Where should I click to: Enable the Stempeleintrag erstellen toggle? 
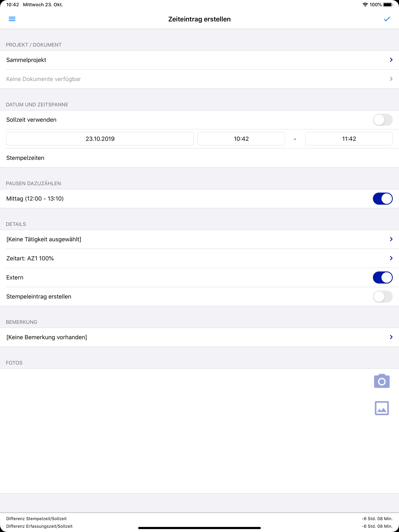[383, 297]
